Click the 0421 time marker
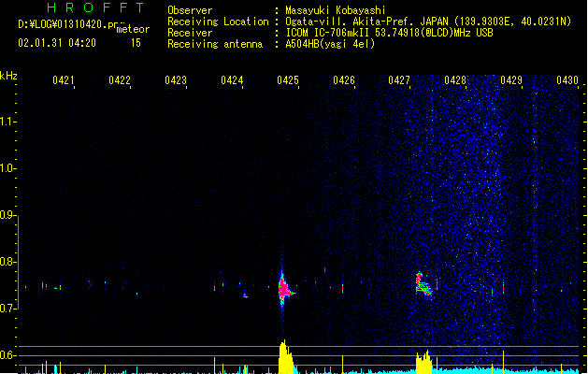The width and height of the screenshot is (588, 374). 63,79
